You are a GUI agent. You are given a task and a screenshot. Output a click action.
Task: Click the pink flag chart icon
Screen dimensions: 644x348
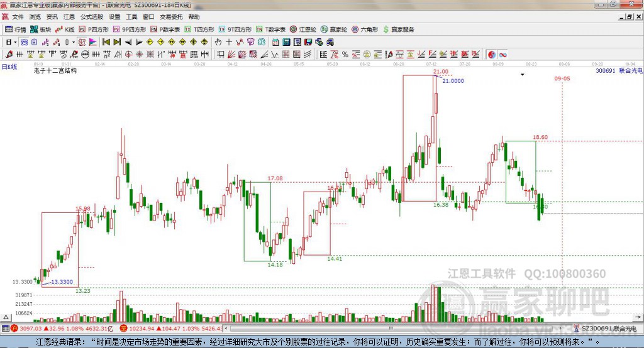(x=93, y=42)
